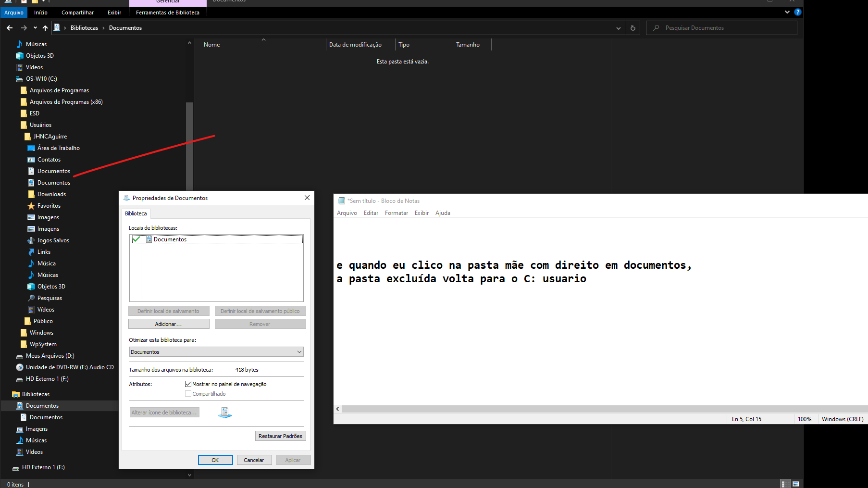868x488 pixels.
Task: Open the address bar history dropdown
Action: (x=618, y=28)
